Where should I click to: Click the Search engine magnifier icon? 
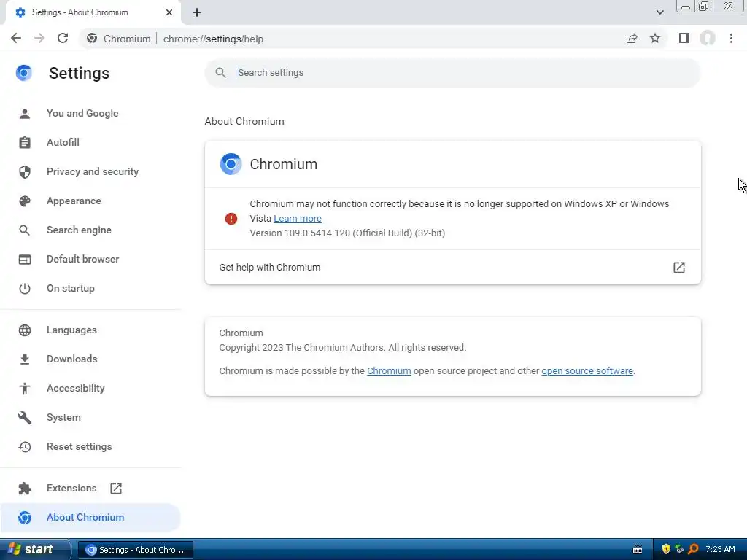coord(25,230)
